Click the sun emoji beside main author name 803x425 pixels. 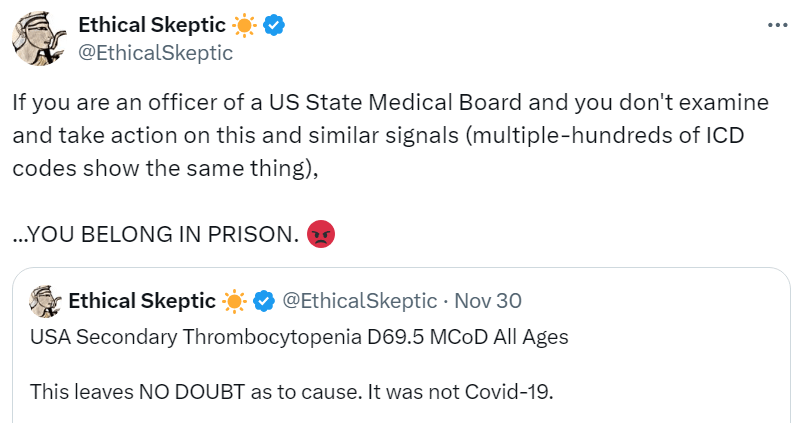[244, 26]
